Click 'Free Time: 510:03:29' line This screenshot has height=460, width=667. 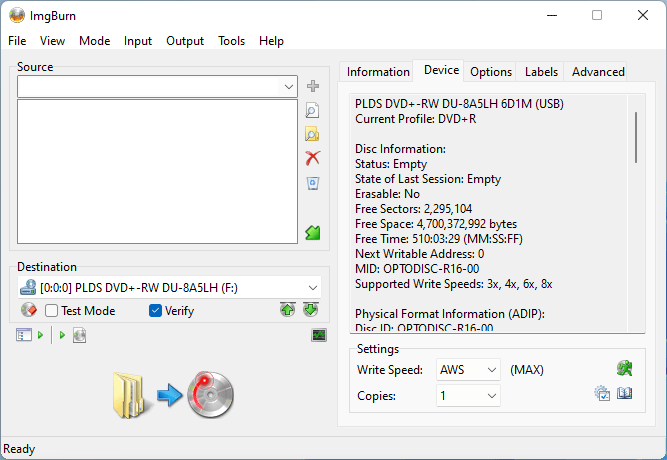click(x=439, y=239)
